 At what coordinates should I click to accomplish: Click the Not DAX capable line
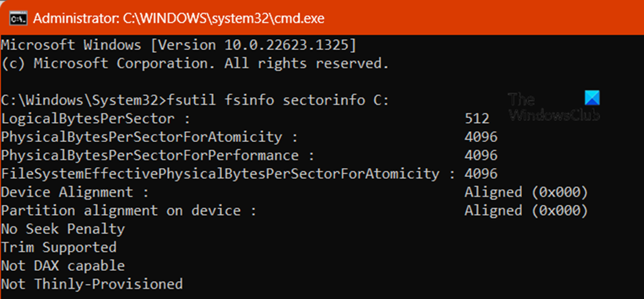click(63, 265)
